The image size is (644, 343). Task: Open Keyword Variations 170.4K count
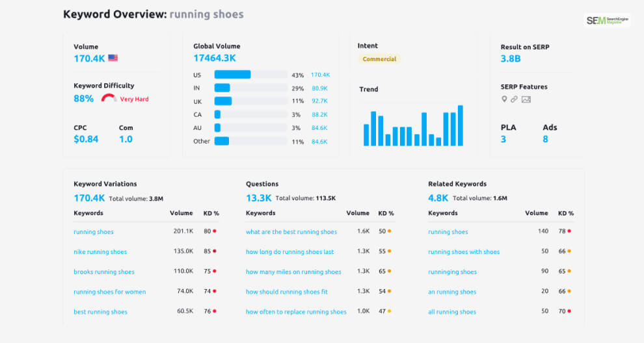[89, 198]
